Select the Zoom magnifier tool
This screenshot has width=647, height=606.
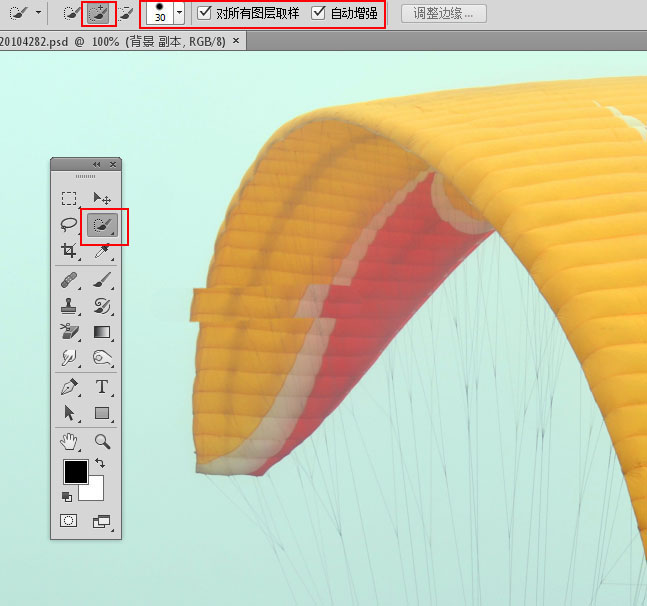[102, 441]
